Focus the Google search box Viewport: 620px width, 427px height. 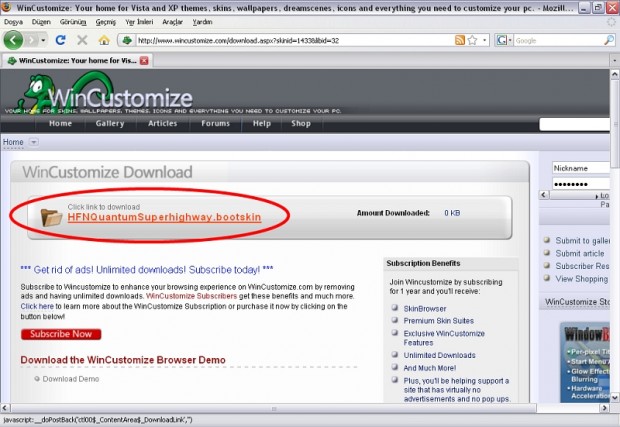click(x=559, y=40)
